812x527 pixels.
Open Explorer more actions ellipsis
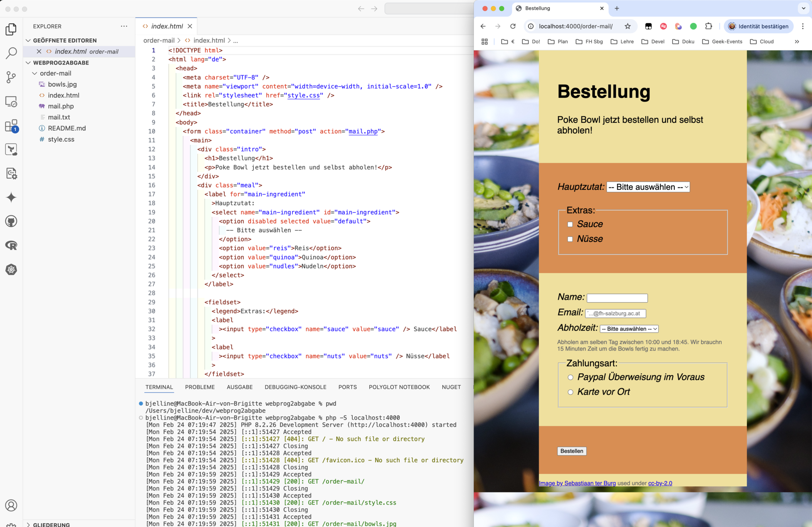point(124,26)
